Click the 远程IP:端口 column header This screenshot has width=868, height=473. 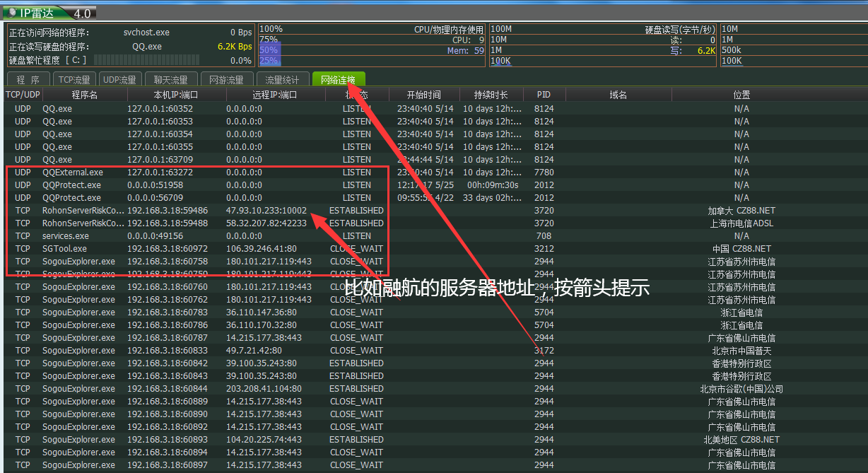pos(275,95)
